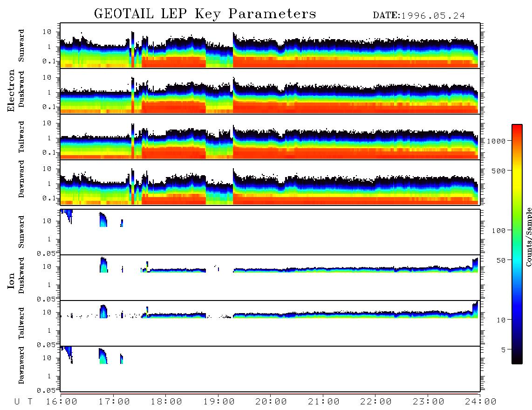This screenshot has width=532, height=410.
Task: Click the Electron Sunward spectrogram panel
Action: coord(270,46)
